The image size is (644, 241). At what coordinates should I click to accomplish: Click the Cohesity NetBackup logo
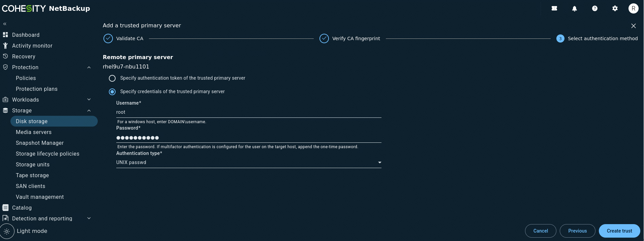(x=46, y=8)
